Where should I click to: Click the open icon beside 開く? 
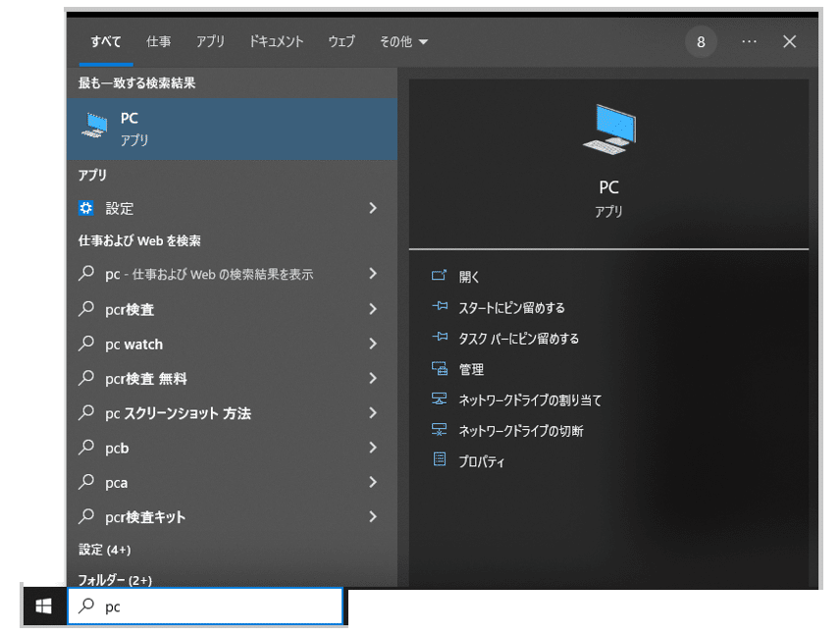[x=440, y=276]
